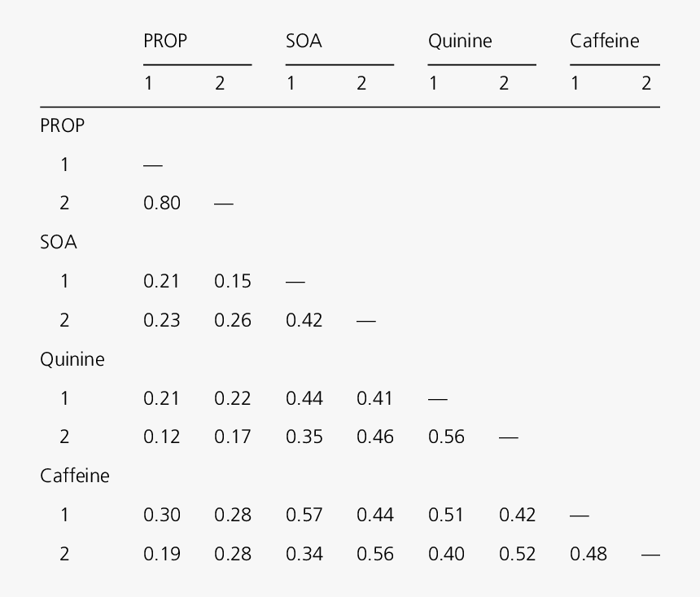Click the 0.80 correlation value
The width and height of the screenshot is (700, 597).
pos(162,203)
